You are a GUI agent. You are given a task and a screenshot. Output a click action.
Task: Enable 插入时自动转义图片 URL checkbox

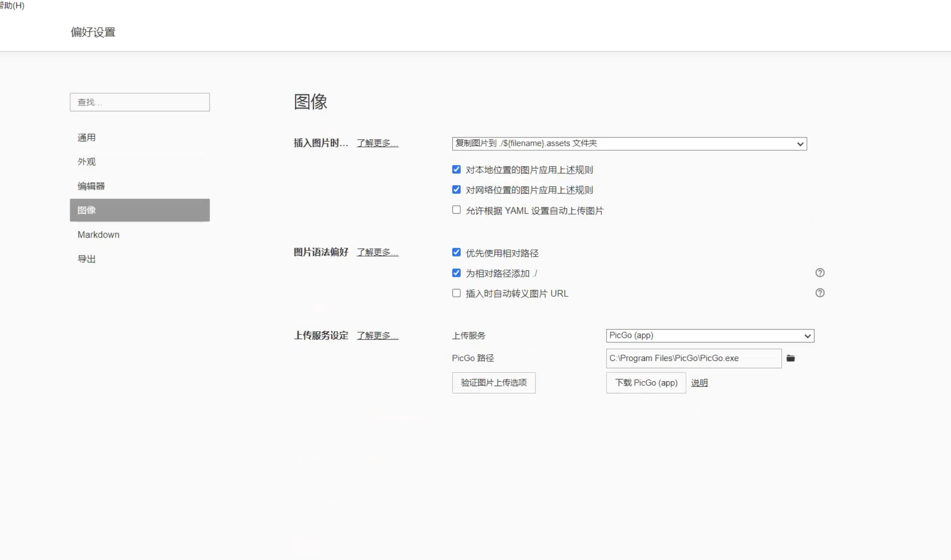(456, 293)
